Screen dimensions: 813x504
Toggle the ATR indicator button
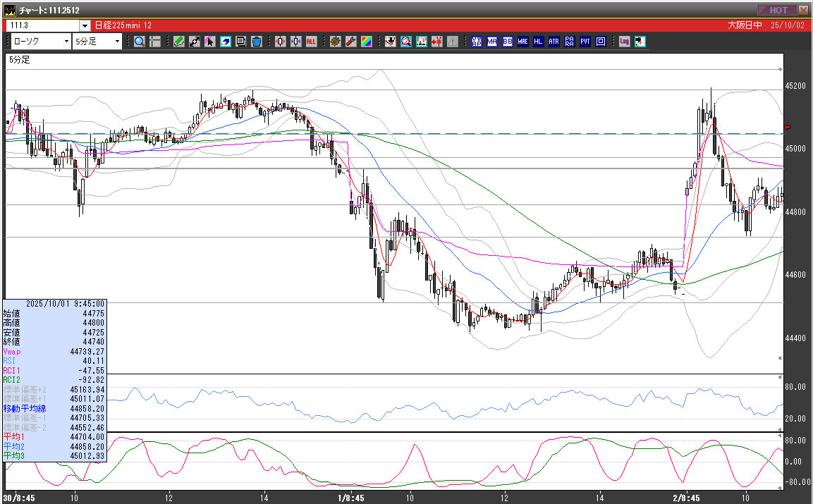[554, 42]
